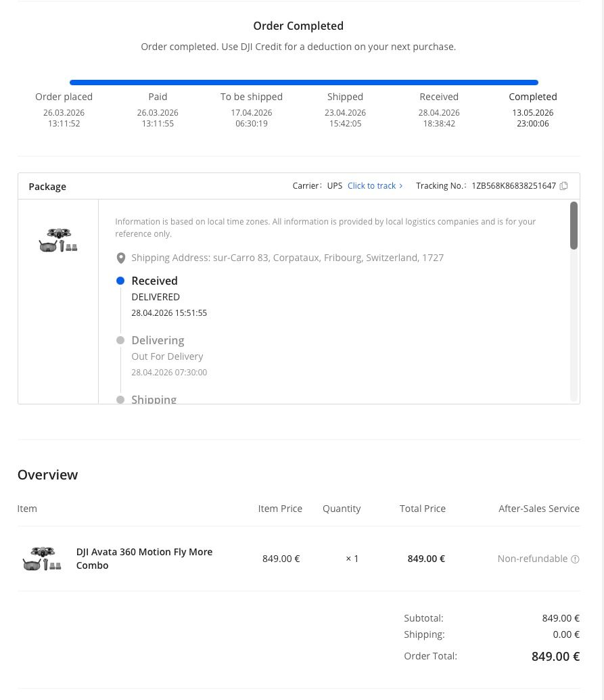This screenshot has width=604, height=700.
Task: Open the Overview item product thumbnail
Action: pos(42,559)
